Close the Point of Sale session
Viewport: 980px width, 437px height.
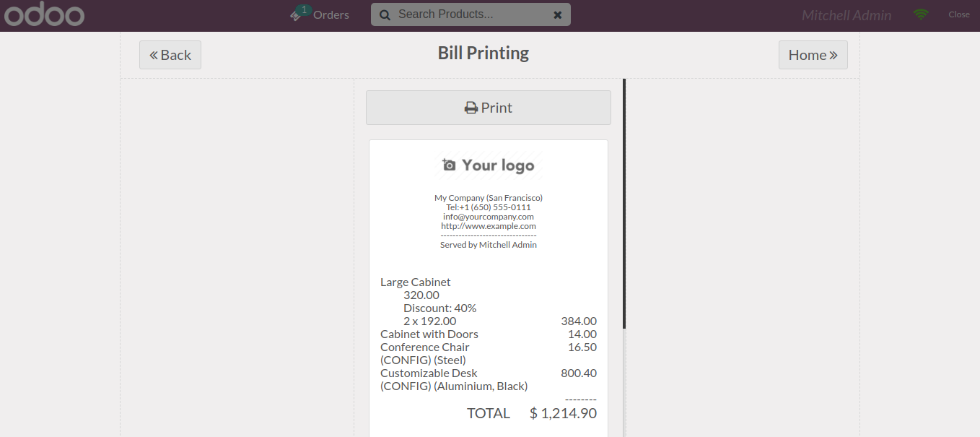(x=959, y=14)
